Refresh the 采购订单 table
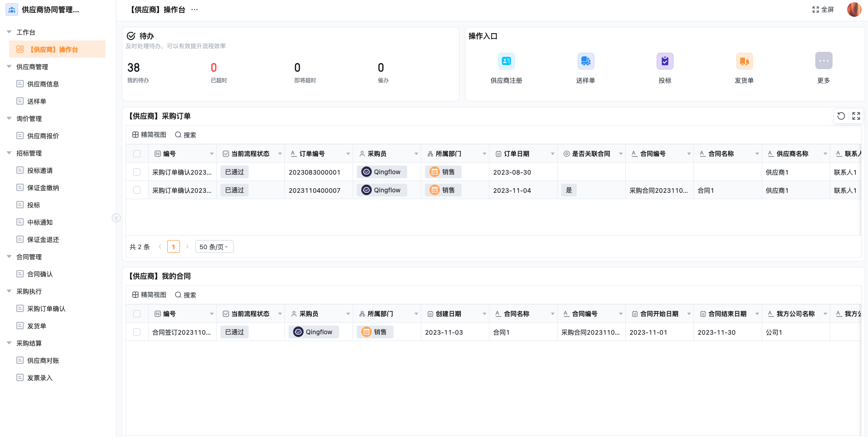Image resolution: width=868 pixels, height=437 pixels. click(x=841, y=116)
